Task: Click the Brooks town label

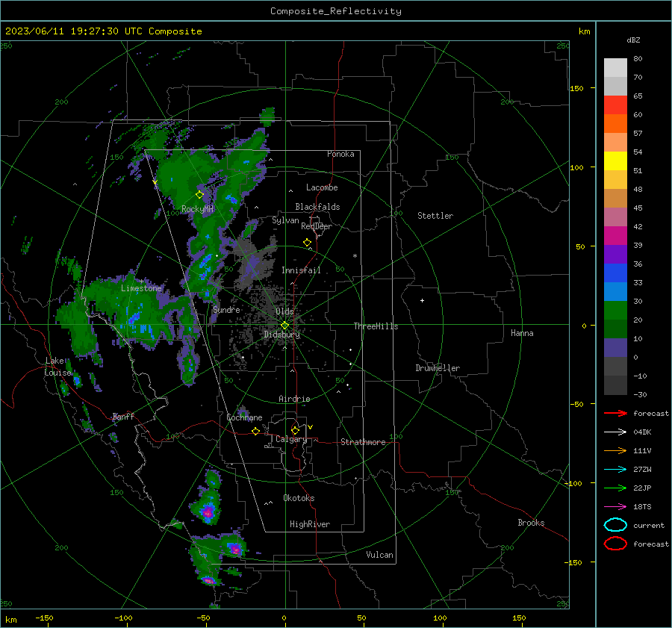Action: coord(531,523)
